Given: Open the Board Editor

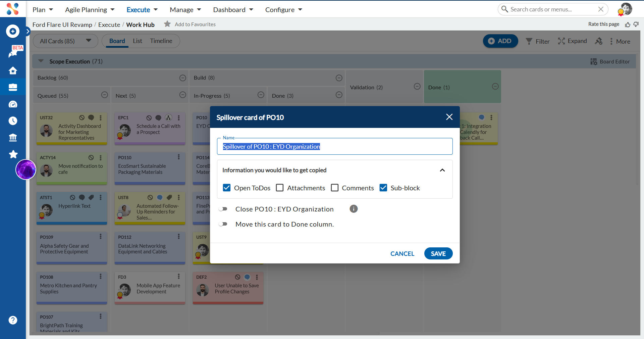Looking at the screenshot, I should tap(610, 62).
